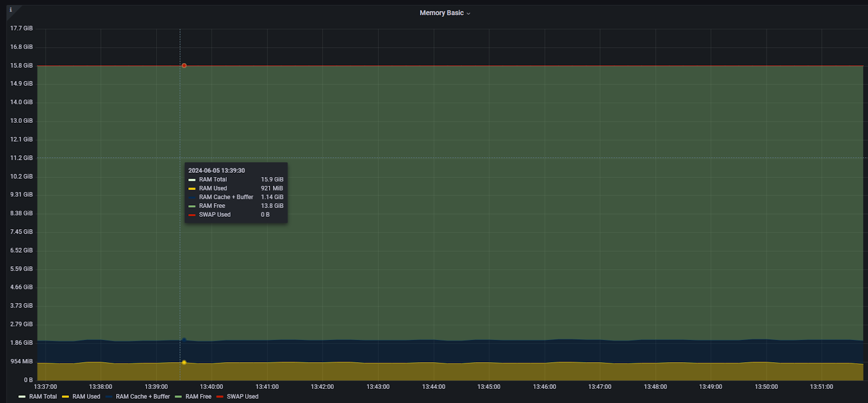Image resolution: width=868 pixels, height=403 pixels.
Task: Toggle the RAM Total series in legend
Action: coord(43,396)
